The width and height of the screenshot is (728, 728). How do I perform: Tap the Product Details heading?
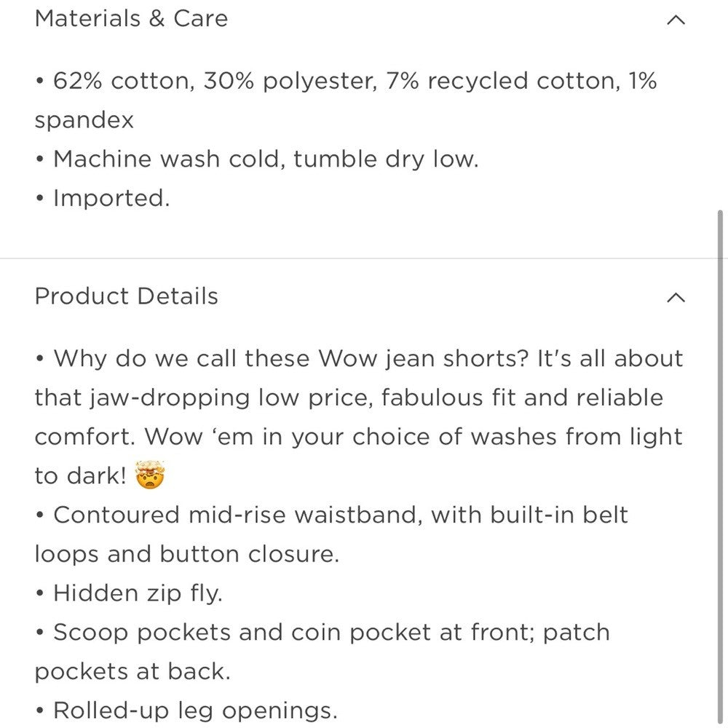pyautogui.click(x=127, y=296)
